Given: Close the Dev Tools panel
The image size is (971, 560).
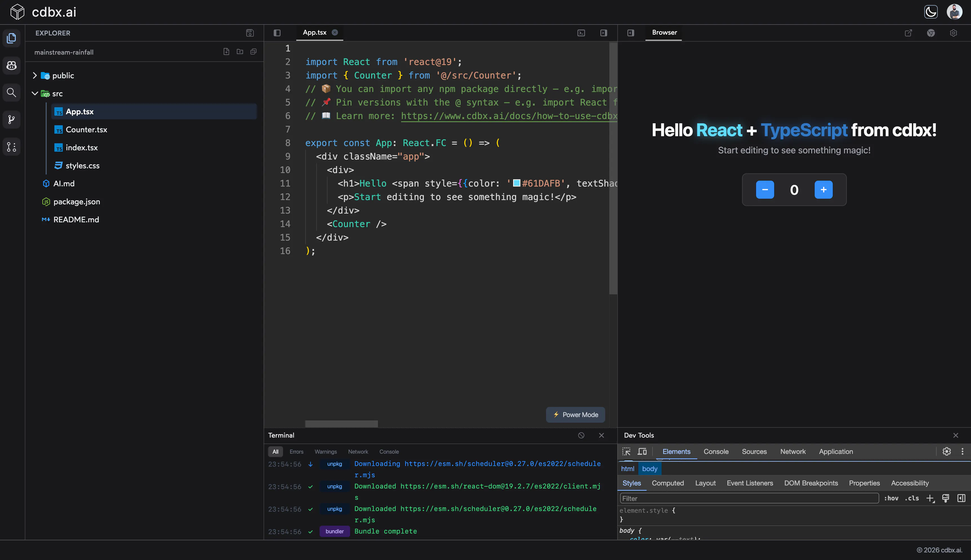Looking at the screenshot, I should pyautogui.click(x=956, y=435).
